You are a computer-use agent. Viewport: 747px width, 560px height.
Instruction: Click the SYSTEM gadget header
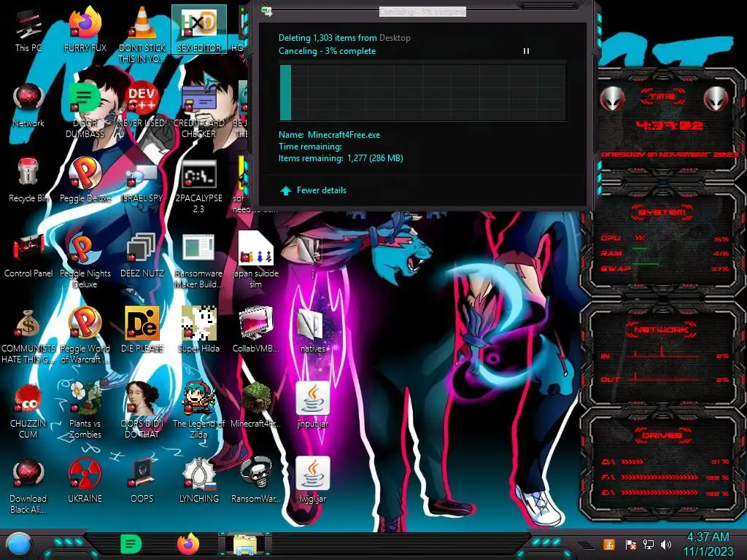(x=662, y=212)
